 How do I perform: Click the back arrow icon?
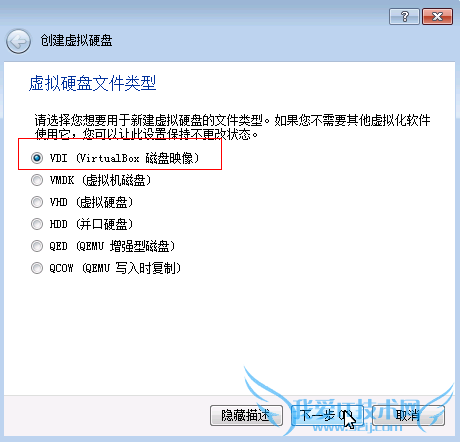(x=18, y=41)
